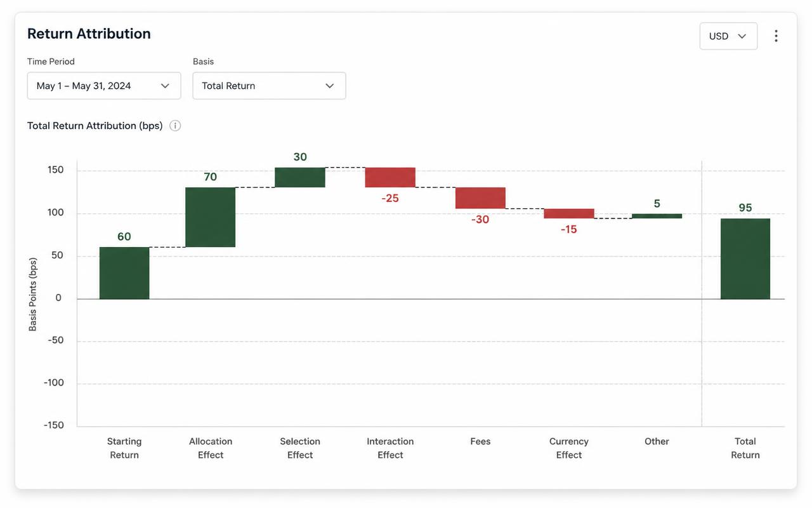Click the -100 y-axis tick label
Image resolution: width=812 pixels, height=508 pixels.
click(x=54, y=383)
